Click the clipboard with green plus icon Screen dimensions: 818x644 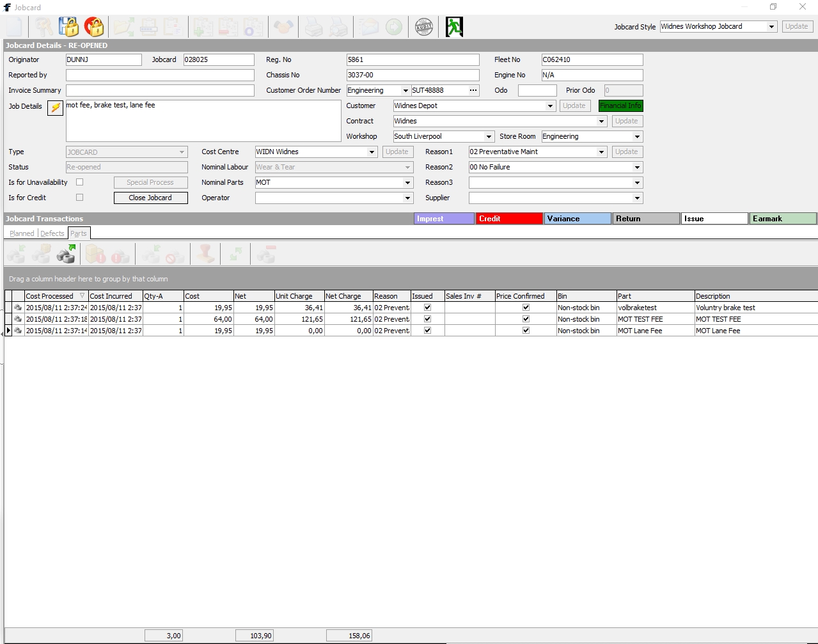tap(203, 27)
